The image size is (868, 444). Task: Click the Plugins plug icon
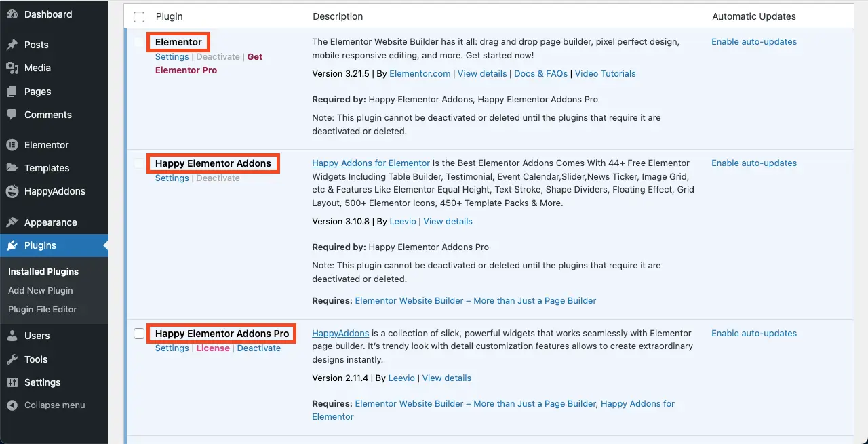tap(12, 245)
